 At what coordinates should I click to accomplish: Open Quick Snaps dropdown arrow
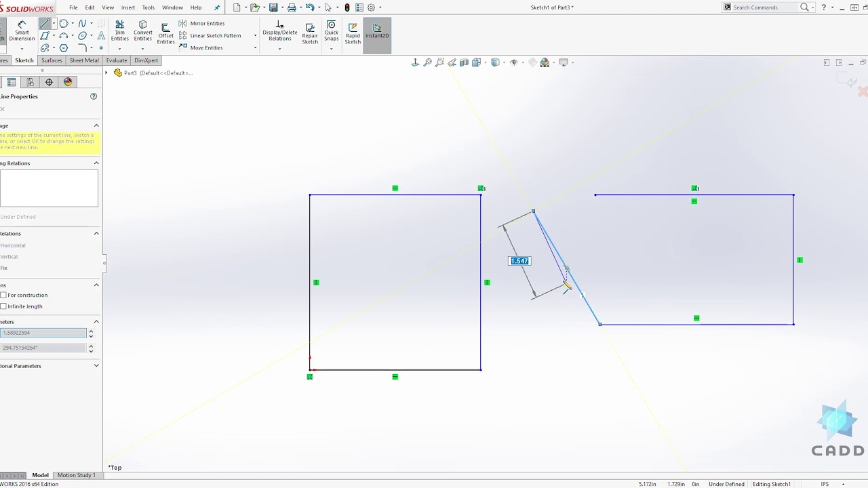(x=331, y=48)
